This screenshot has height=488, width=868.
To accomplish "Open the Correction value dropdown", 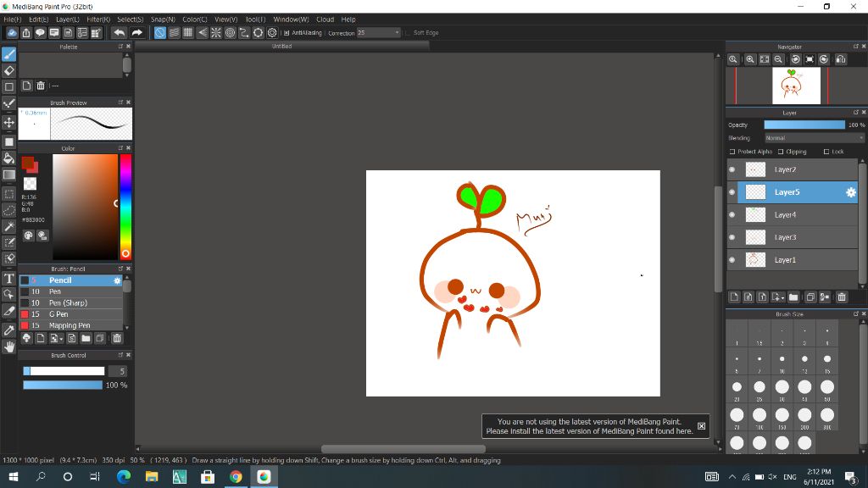I will (397, 33).
